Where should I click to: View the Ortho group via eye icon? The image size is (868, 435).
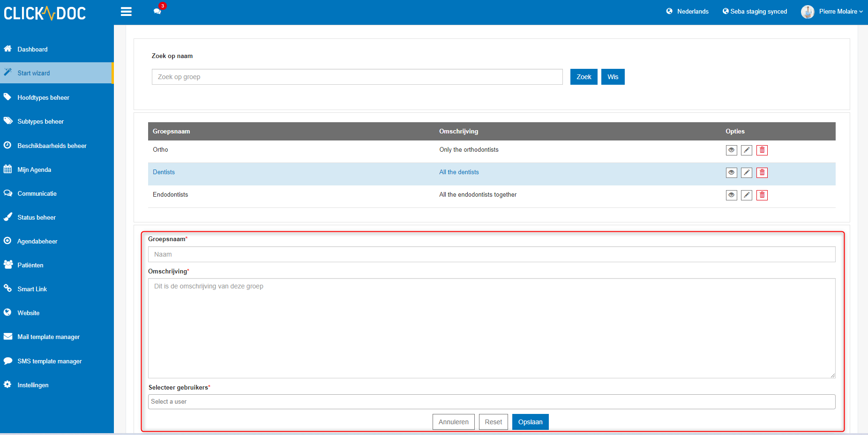pos(731,150)
